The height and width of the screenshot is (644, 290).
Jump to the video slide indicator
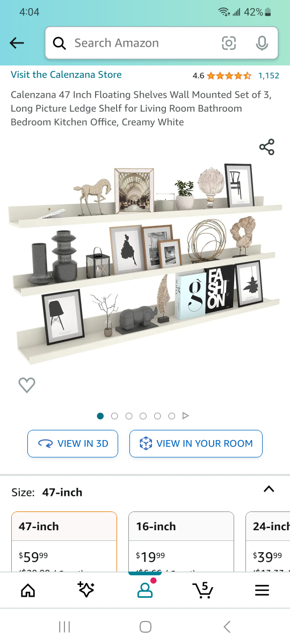point(186,416)
